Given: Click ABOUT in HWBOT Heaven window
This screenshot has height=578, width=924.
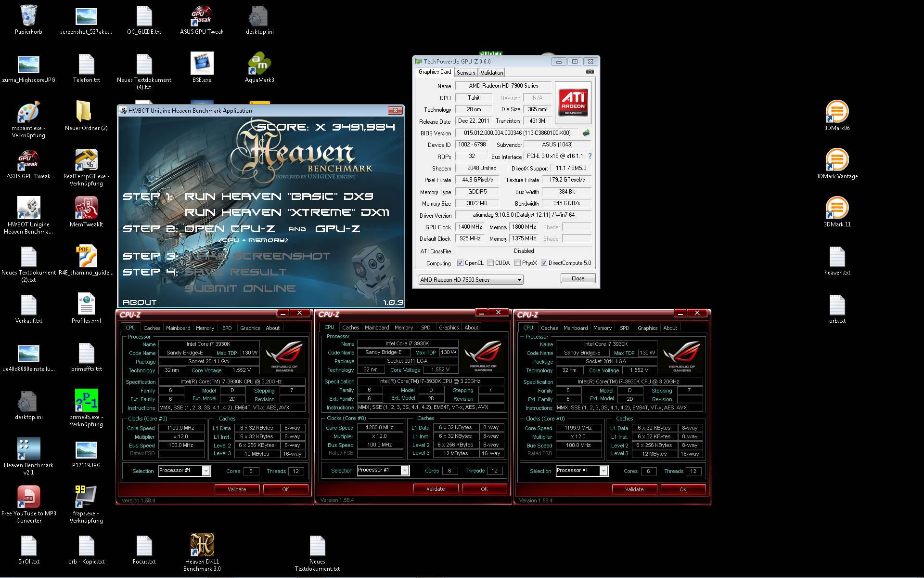Looking at the screenshot, I should [140, 302].
